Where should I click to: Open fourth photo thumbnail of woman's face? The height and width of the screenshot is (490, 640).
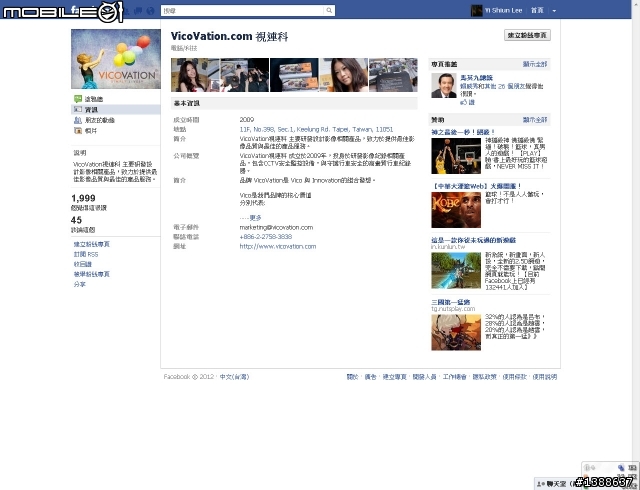344,75
